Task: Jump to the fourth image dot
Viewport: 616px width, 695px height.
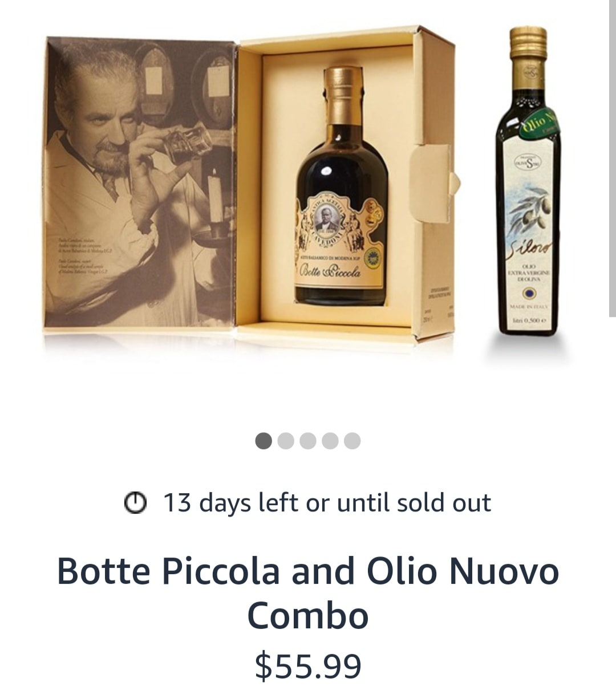Action: 330,441
